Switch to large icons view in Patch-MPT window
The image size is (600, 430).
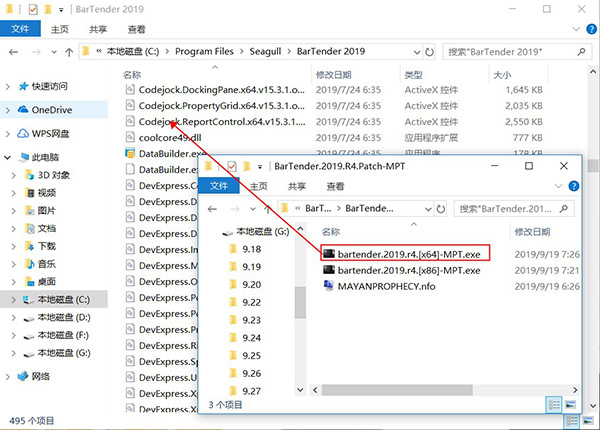[570, 405]
